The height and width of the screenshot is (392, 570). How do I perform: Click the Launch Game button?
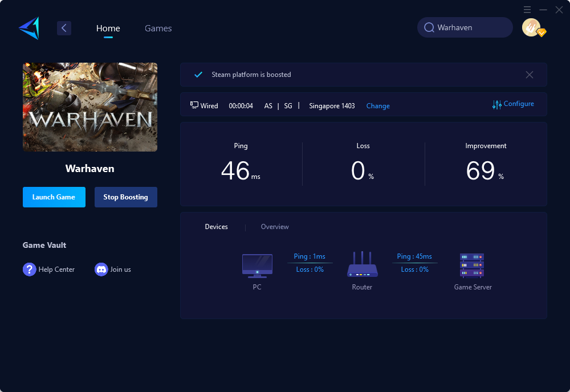tap(54, 197)
